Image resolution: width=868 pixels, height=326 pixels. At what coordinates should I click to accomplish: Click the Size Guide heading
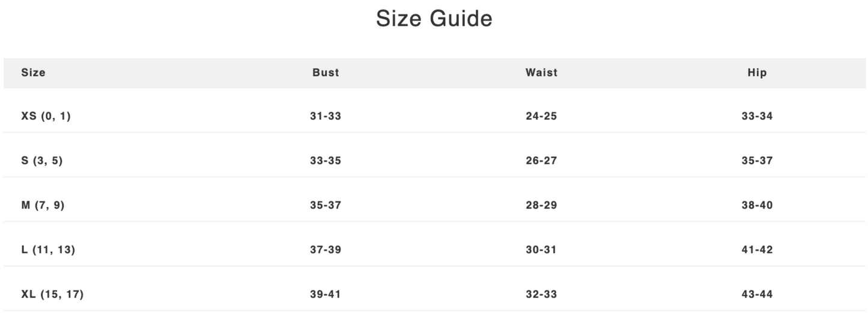point(434,19)
